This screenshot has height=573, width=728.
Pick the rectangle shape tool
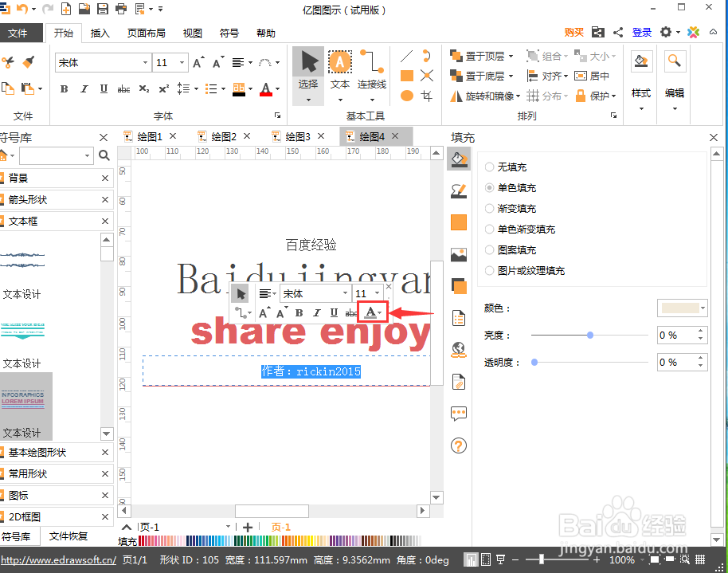[407, 76]
